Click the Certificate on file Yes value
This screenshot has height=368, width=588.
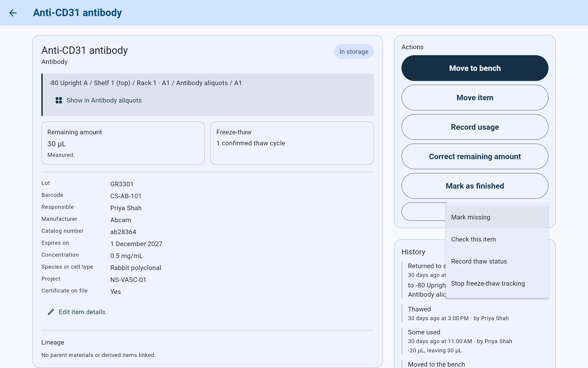click(115, 292)
